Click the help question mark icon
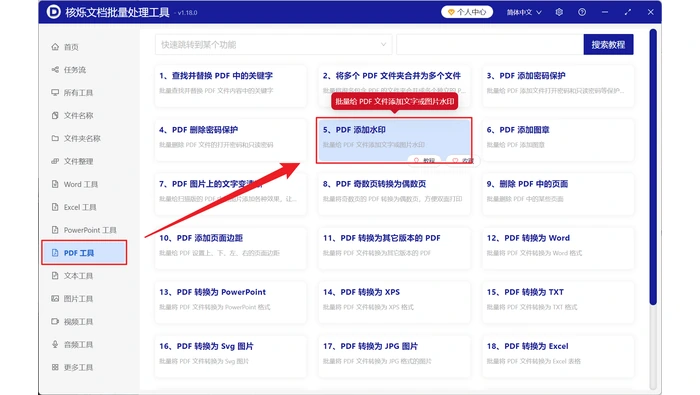Image resolution: width=700 pixels, height=395 pixels. coord(582,12)
